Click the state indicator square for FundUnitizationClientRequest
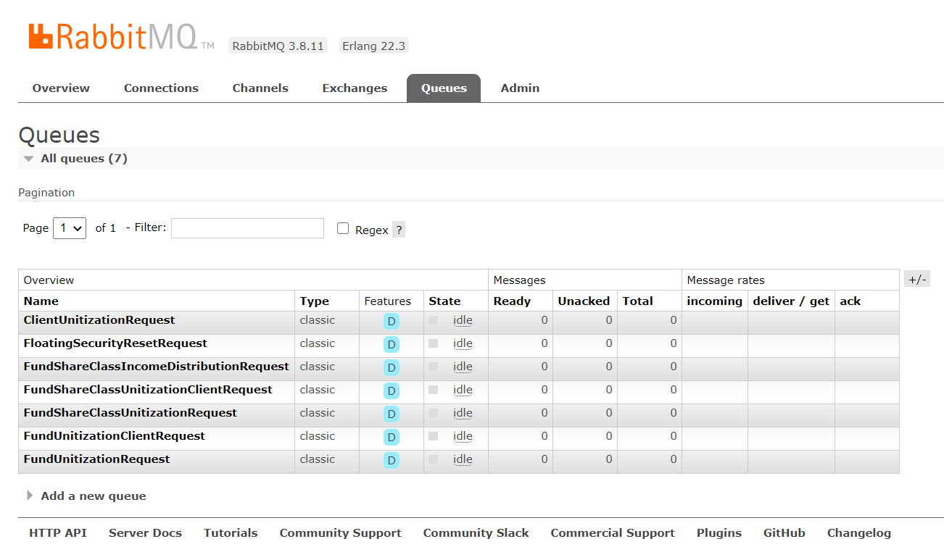This screenshot has height=560, width=944. click(x=434, y=436)
